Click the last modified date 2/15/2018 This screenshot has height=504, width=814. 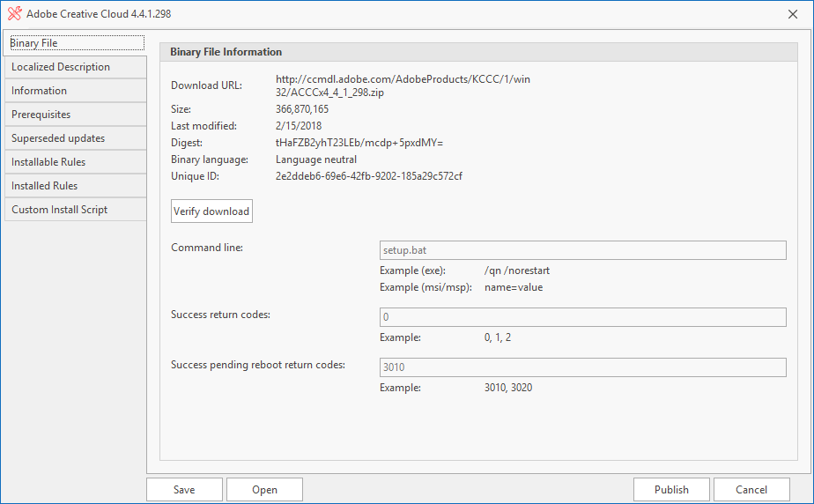[x=299, y=126]
